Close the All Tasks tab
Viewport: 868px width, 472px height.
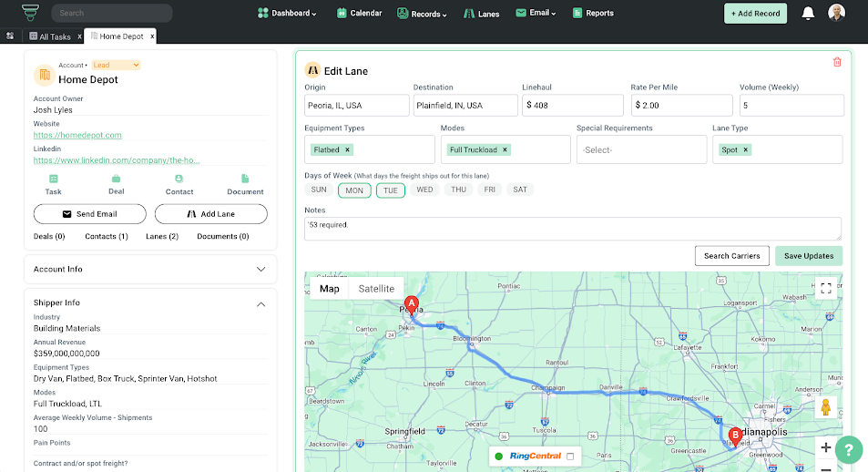79,36
